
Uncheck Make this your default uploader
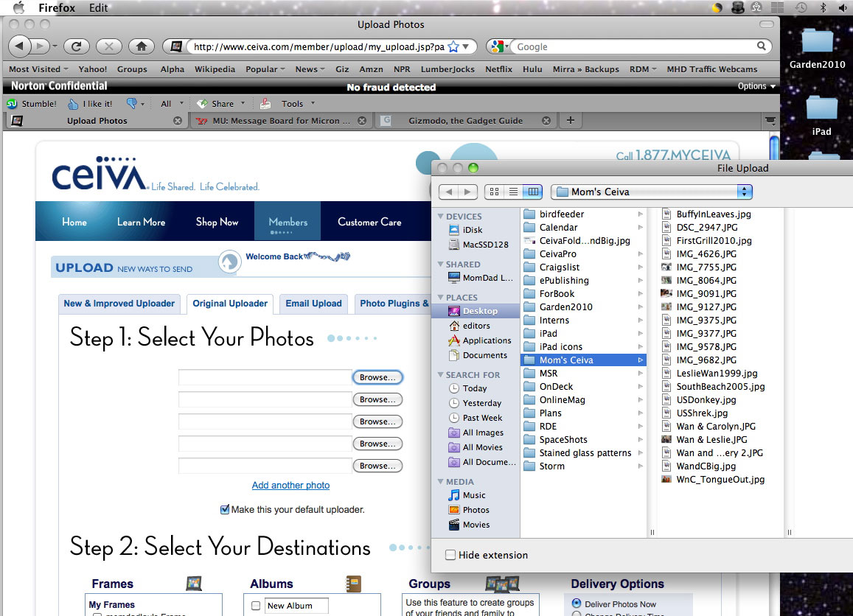pyautogui.click(x=225, y=509)
